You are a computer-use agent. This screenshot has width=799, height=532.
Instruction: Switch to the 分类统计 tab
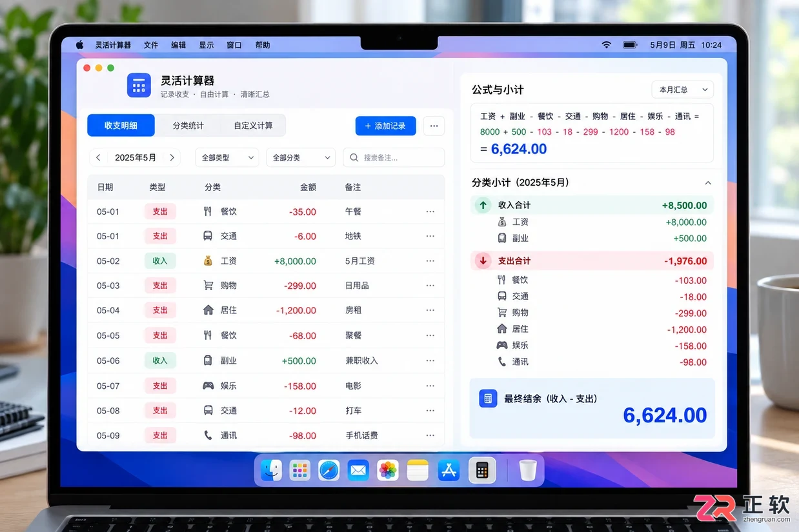click(x=188, y=126)
